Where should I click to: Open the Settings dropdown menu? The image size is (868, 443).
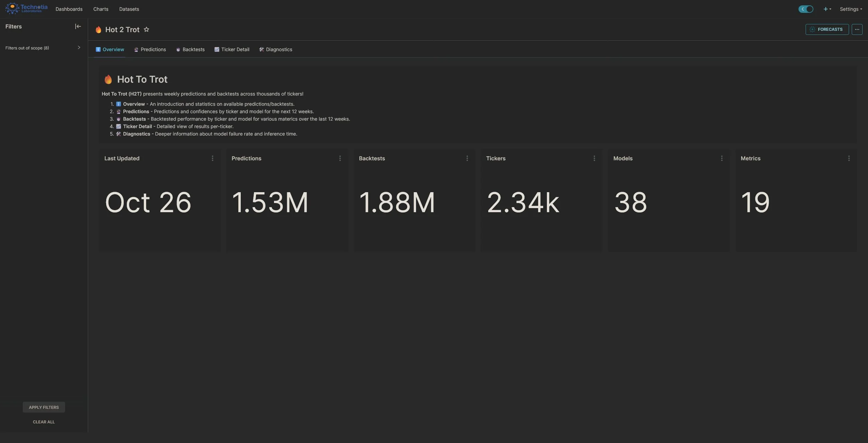pos(851,9)
